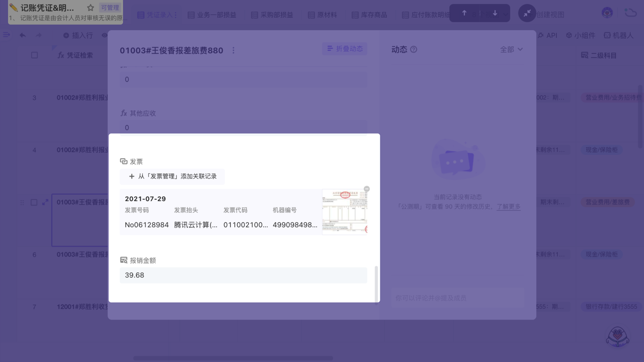Open 凭证录入 view options menu

[x=176, y=15]
